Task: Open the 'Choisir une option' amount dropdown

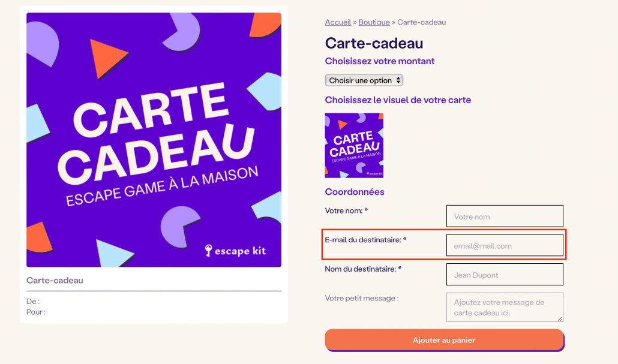Action: pos(364,80)
